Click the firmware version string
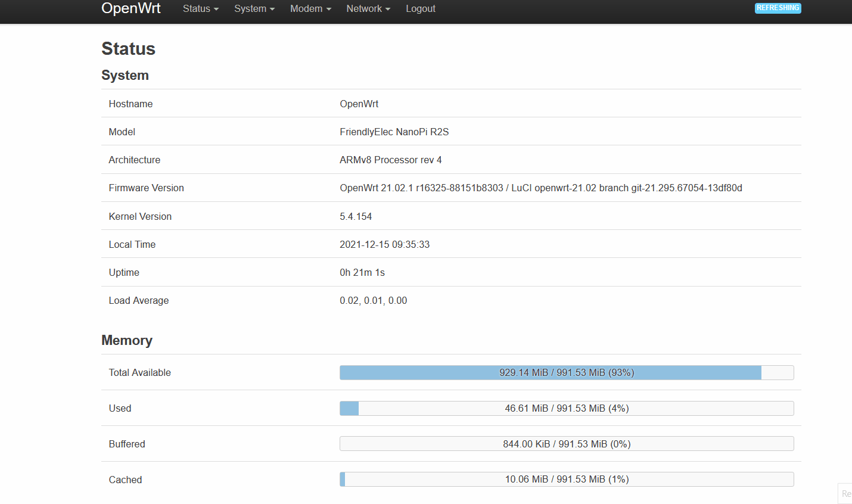This screenshot has width=852, height=504. [x=541, y=188]
